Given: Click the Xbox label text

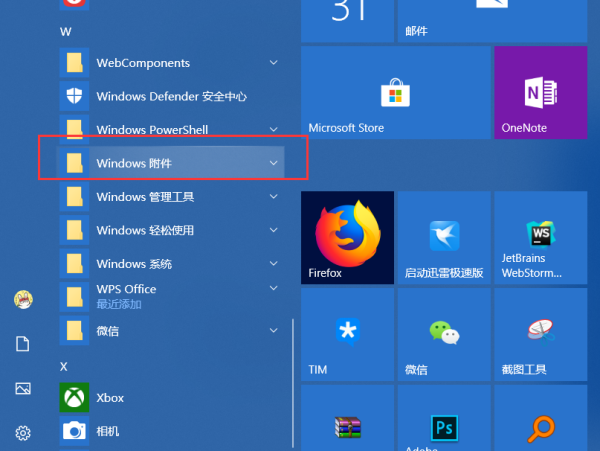Looking at the screenshot, I should (x=110, y=398).
